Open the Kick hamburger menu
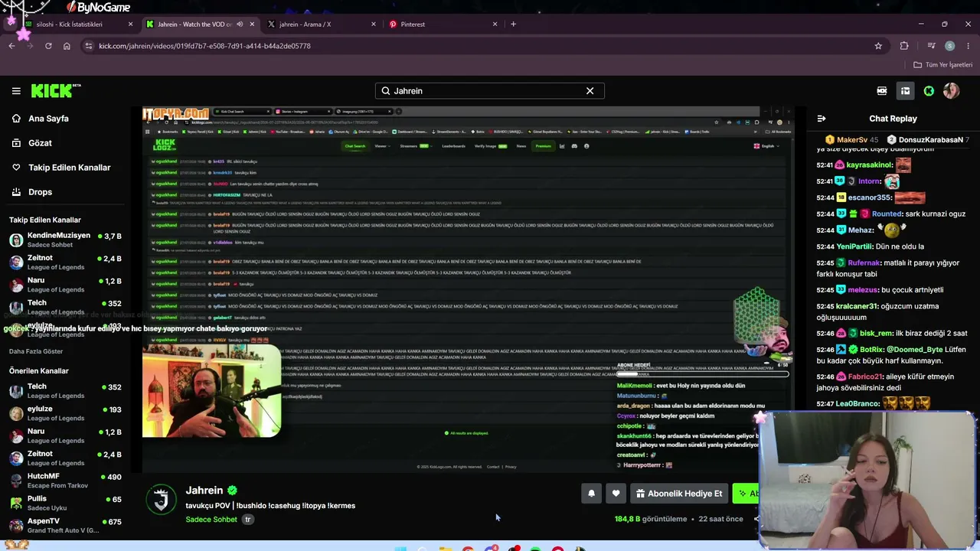This screenshot has height=551, width=980. tap(16, 91)
